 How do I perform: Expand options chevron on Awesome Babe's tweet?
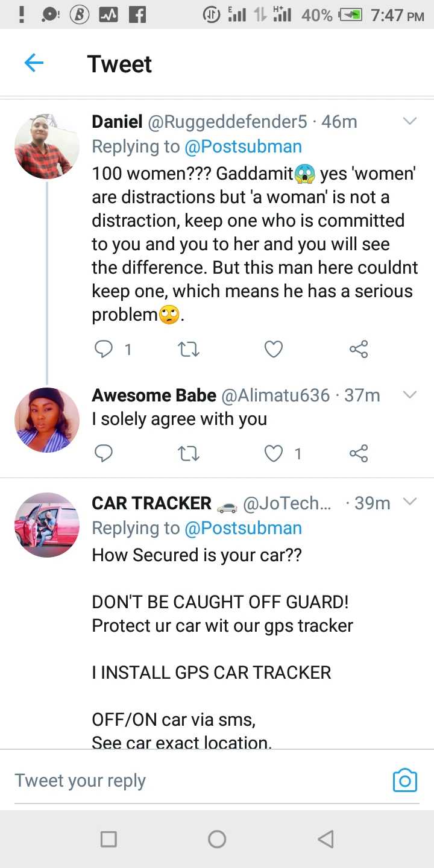click(410, 395)
